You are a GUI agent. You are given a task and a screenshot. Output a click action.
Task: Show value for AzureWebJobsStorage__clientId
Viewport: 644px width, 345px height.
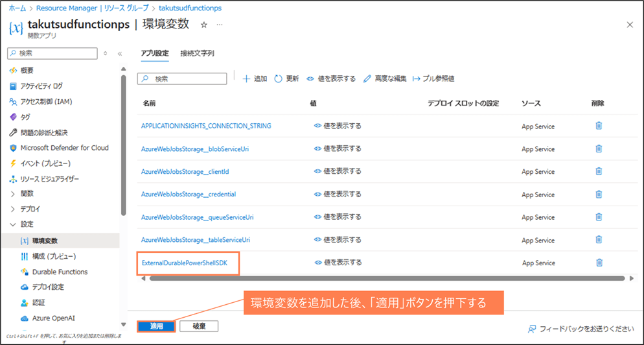(338, 171)
